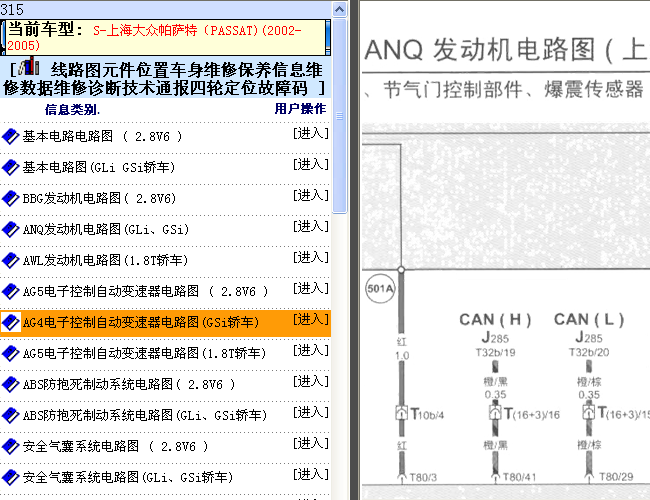Screen dimensions: 650x500
Task: Enter ABS (2.8V6) via [进入]
Action: point(310,381)
